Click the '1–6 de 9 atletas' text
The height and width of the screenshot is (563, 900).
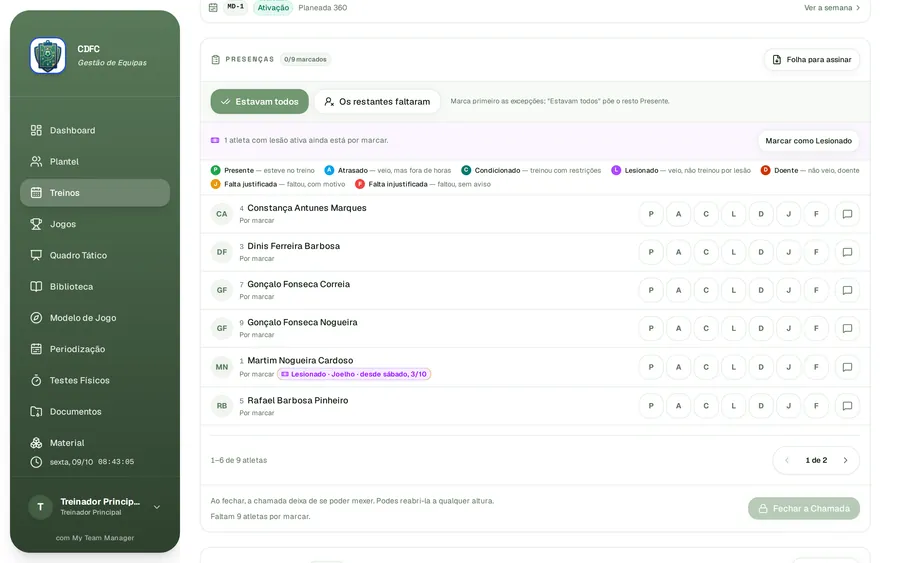(x=239, y=460)
